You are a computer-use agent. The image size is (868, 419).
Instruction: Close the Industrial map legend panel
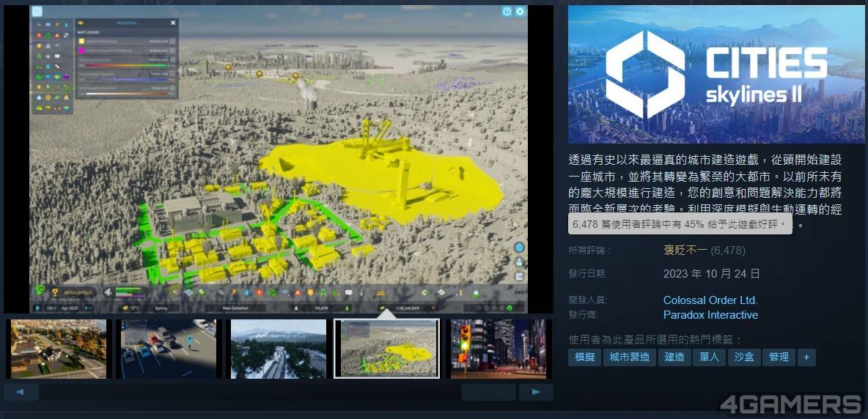(x=173, y=23)
